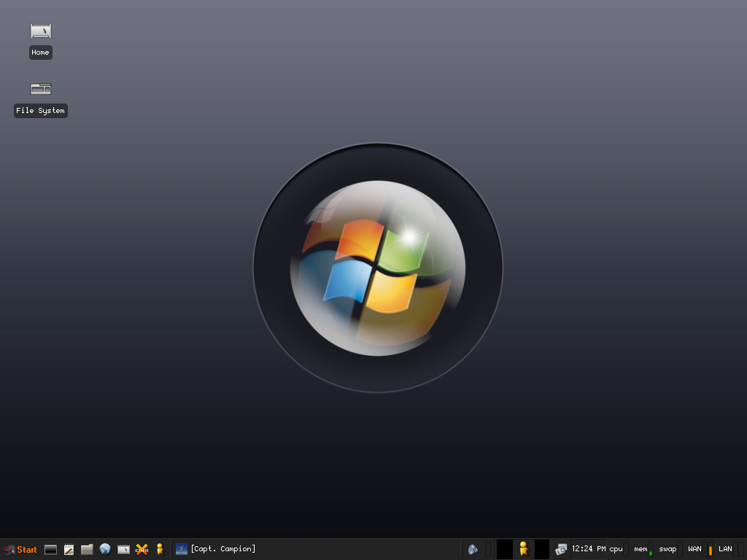Open the drive launcher in the quick-launch bar
747x560 pixels.
123,550
